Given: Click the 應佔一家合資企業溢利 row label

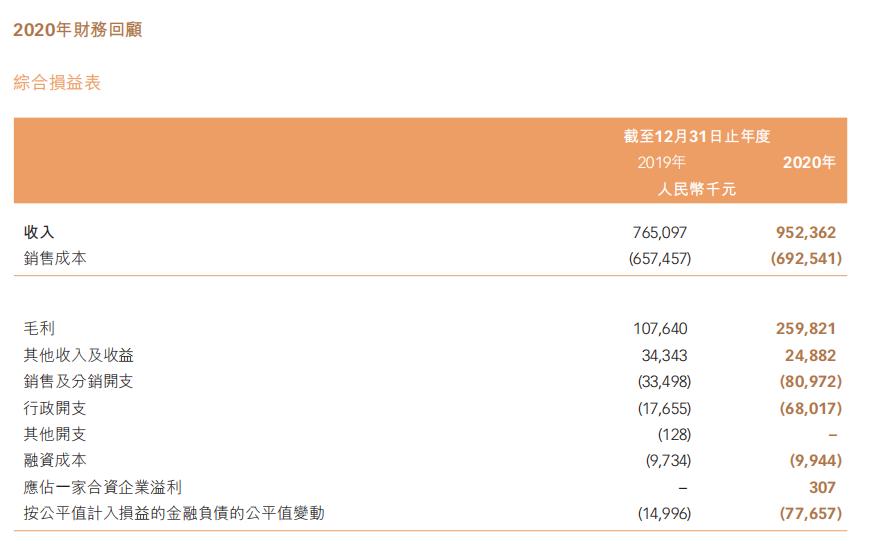Looking at the screenshot, I should click(x=103, y=487).
